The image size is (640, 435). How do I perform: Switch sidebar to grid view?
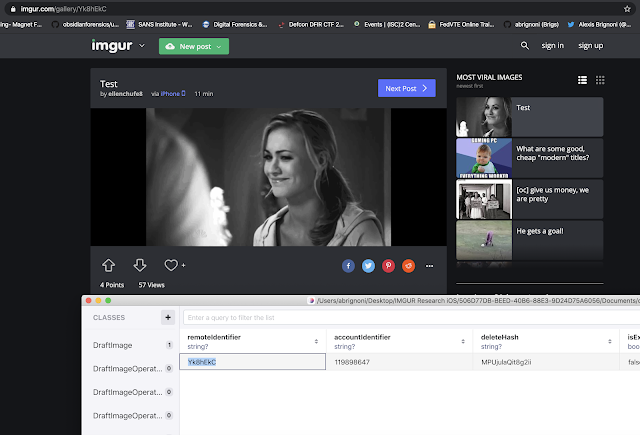click(600, 80)
